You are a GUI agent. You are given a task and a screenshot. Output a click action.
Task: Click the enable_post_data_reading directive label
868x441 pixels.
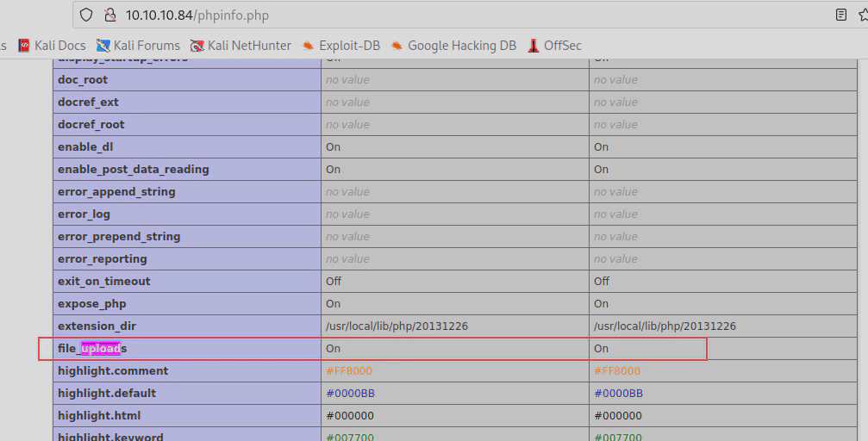[133, 170]
